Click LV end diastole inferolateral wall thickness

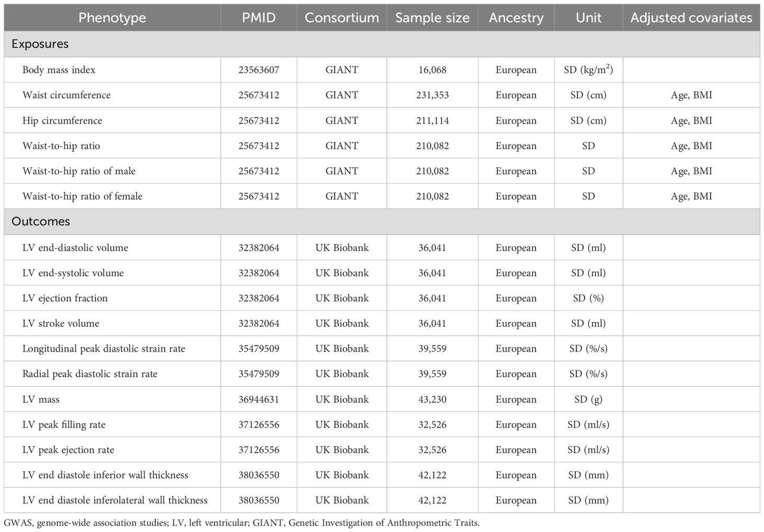coord(115,500)
